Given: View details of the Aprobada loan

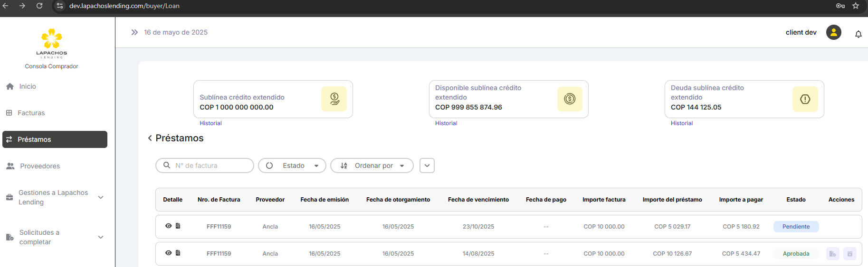Looking at the screenshot, I should pyautogui.click(x=168, y=253).
